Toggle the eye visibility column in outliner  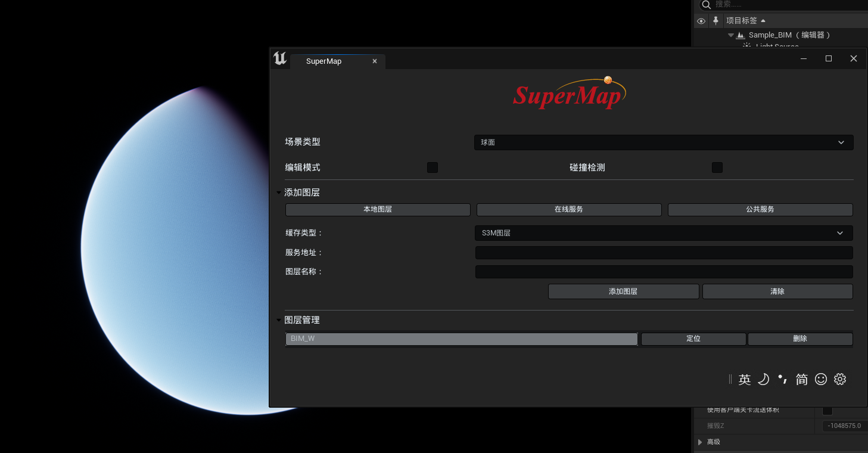pos(701,21)
